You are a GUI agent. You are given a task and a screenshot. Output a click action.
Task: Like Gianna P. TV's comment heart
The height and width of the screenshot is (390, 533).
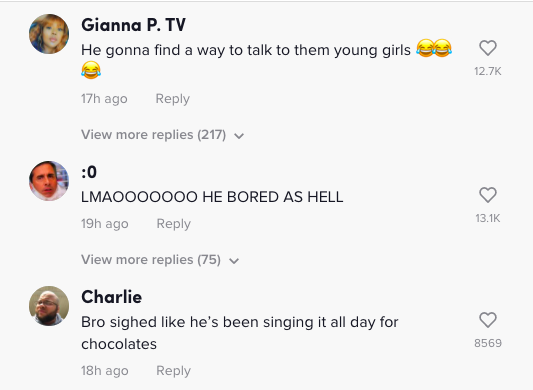488,48
